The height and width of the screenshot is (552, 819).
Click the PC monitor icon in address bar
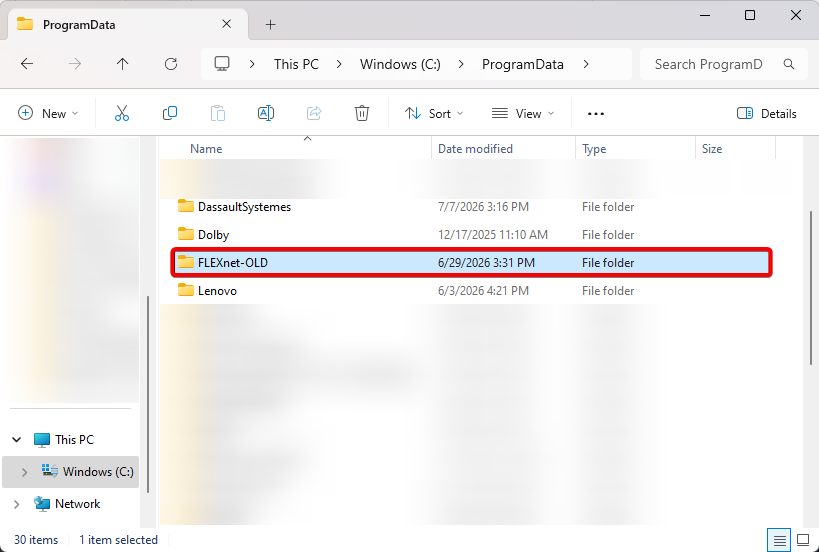click(222, 64)
